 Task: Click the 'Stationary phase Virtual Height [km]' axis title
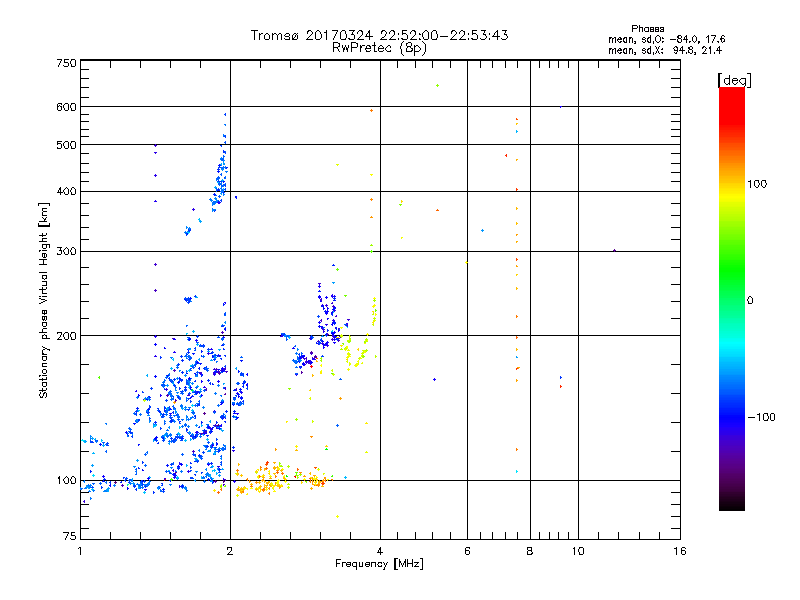click(44, 301)
